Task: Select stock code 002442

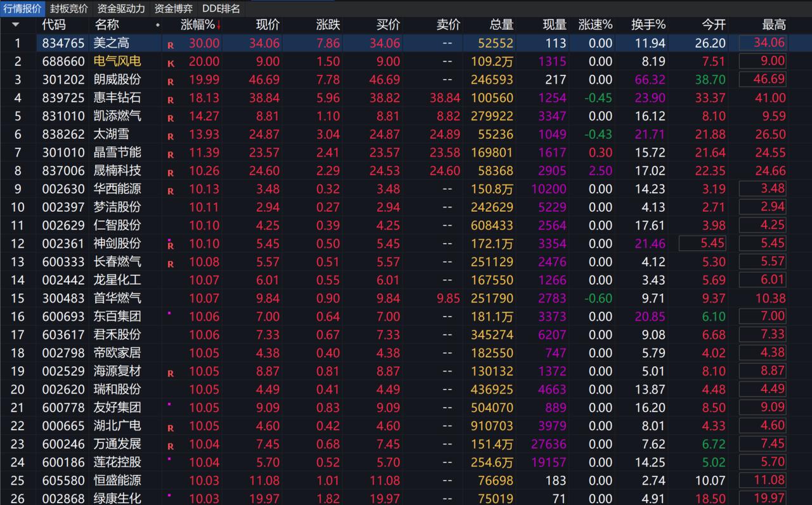Action: pos(63,280)
